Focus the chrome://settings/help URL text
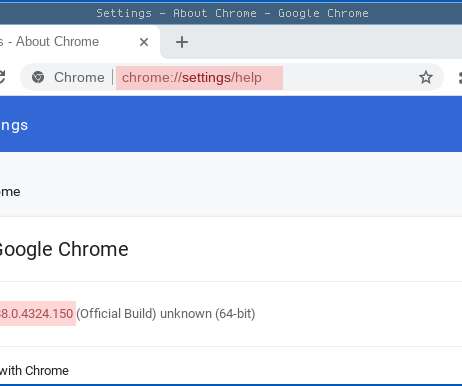 coord(192,78)
